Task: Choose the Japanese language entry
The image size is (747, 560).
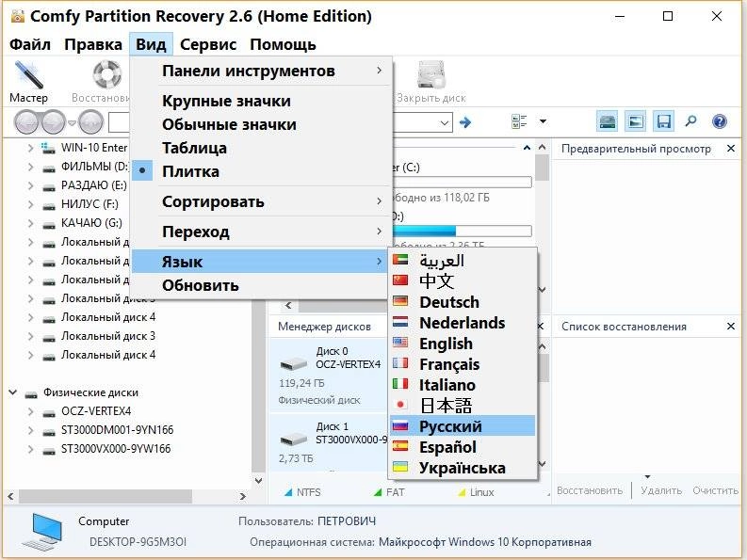Action: pyautogui.click(x=463, y=406)
